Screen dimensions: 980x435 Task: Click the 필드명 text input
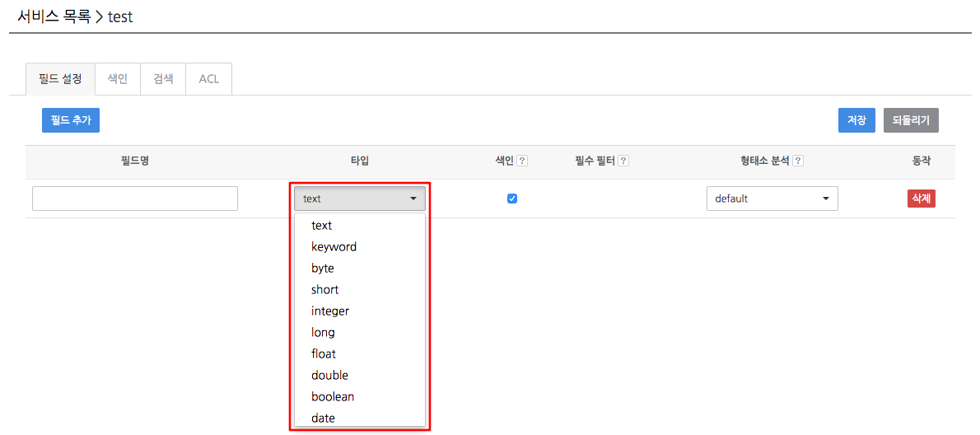(x=135, y=199)
